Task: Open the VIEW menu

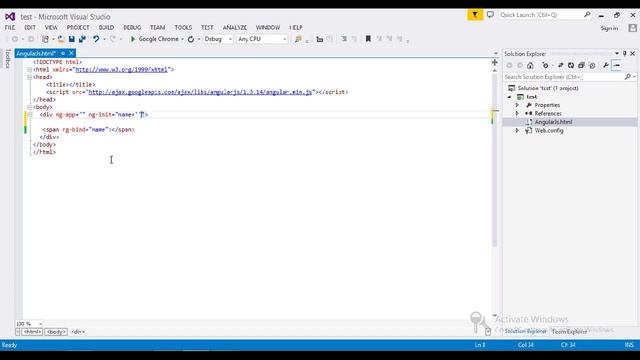Action: pos(51,27)
